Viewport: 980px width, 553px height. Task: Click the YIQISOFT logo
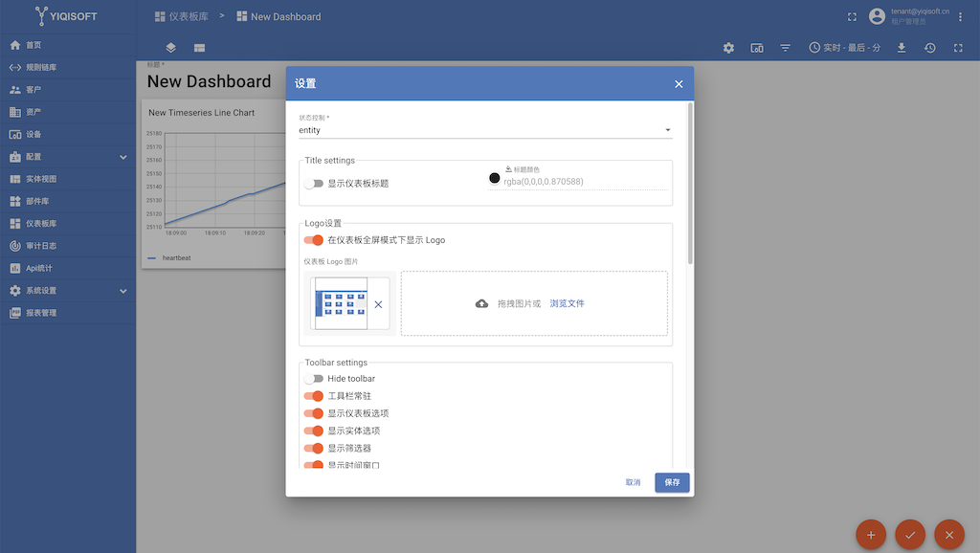(x=66, y=16)
